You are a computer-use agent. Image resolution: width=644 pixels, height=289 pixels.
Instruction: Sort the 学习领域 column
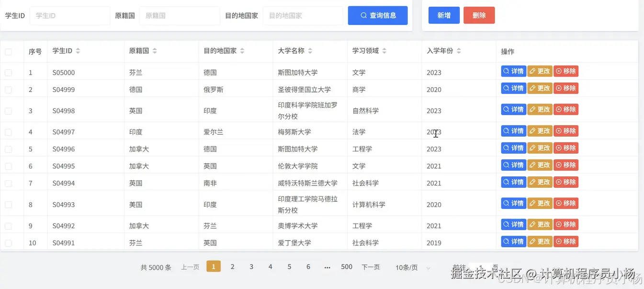click(x=385, y=51)
